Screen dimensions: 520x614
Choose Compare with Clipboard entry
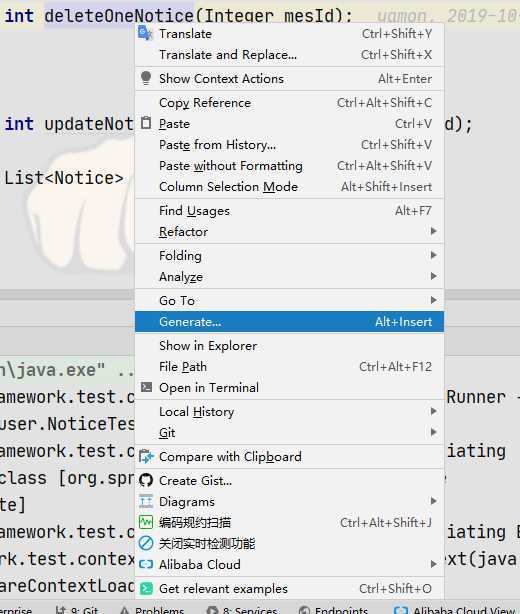point(289,457)
